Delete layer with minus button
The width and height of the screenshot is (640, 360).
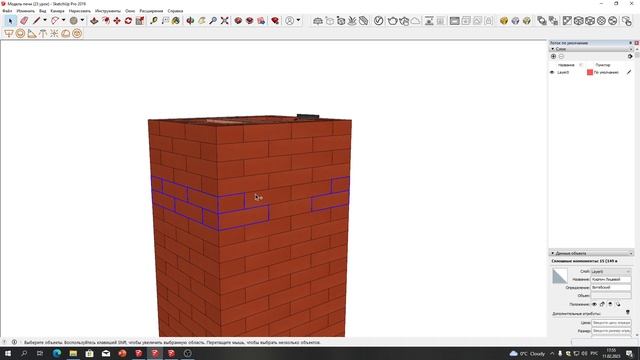(561, 56)
